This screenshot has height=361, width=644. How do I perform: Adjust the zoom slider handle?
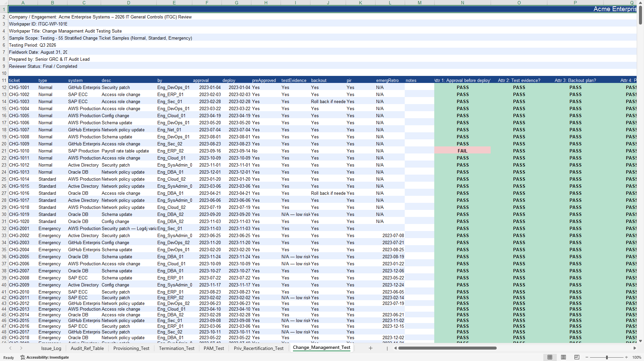607,357
